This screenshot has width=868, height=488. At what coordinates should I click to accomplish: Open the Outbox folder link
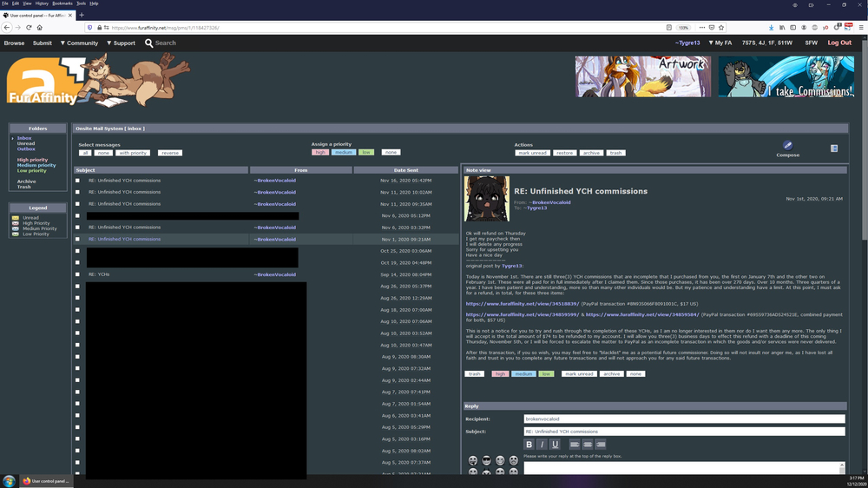coord(26,149)
